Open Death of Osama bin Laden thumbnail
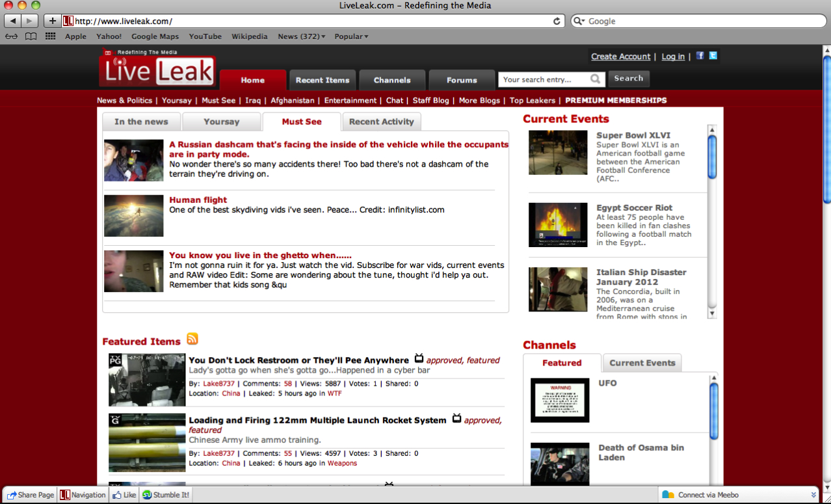This screenshot has height=504, width=831. coord(560,464)
